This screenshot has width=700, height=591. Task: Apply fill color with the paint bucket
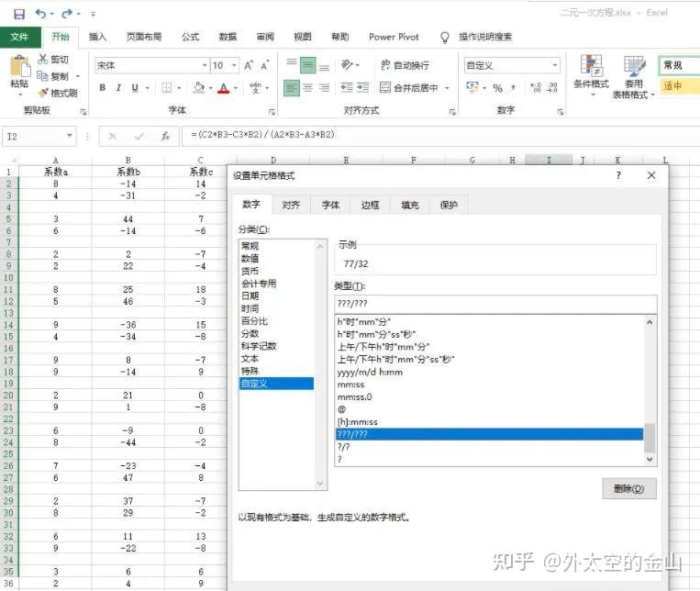pos(199,87)
